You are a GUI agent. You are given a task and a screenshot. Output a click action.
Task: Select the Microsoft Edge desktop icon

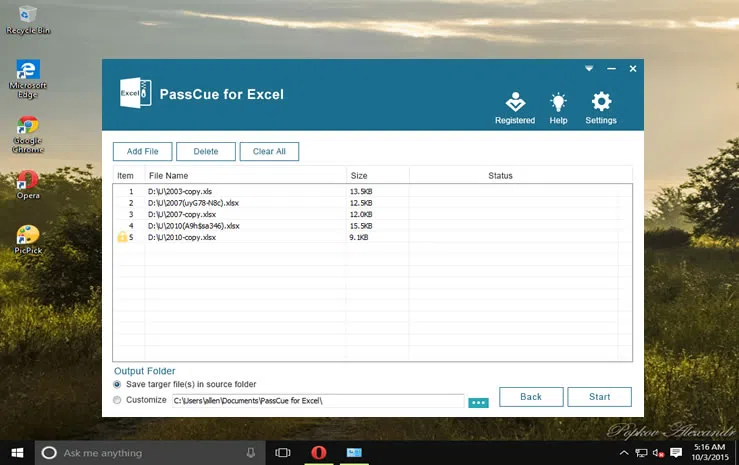point(28,79)
